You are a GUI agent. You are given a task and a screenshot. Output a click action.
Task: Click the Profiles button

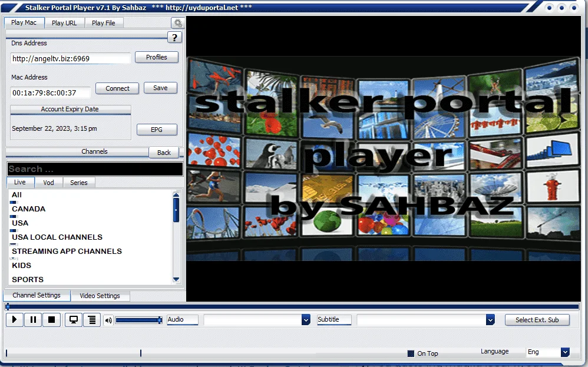[156, 57]
